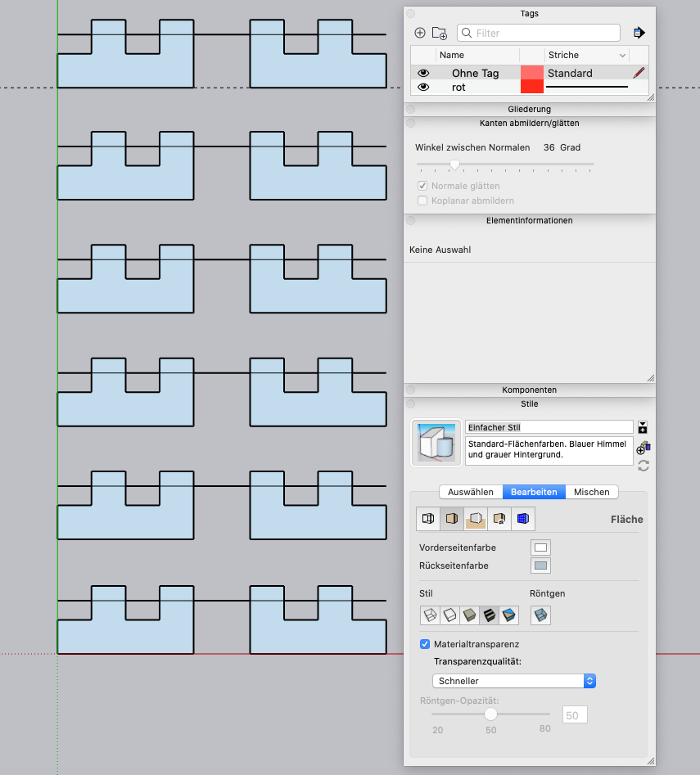Expand the Gliederung panel
700x775 pixels.
tap(529, 109)
